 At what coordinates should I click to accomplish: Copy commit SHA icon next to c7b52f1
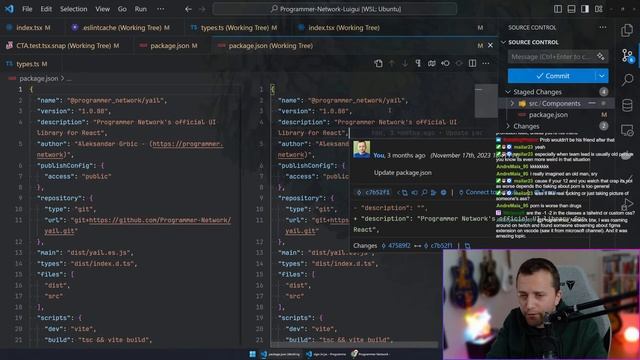pos(404,192)
